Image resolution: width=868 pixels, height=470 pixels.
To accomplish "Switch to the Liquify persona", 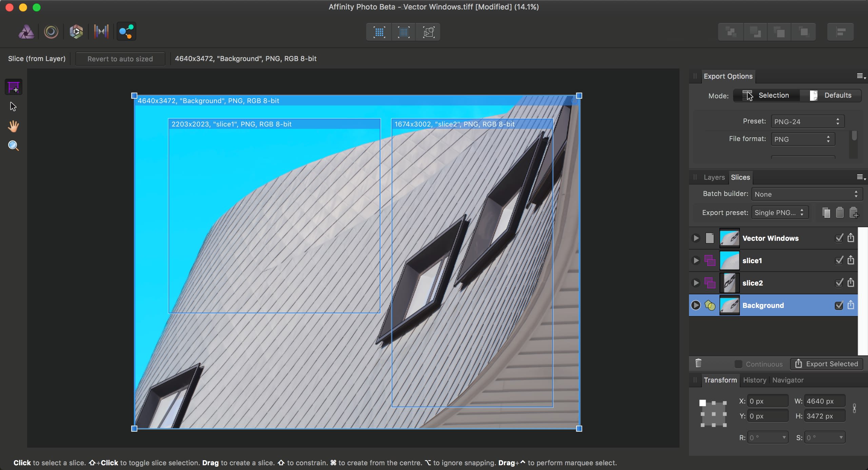I will [x=51, y=32].
